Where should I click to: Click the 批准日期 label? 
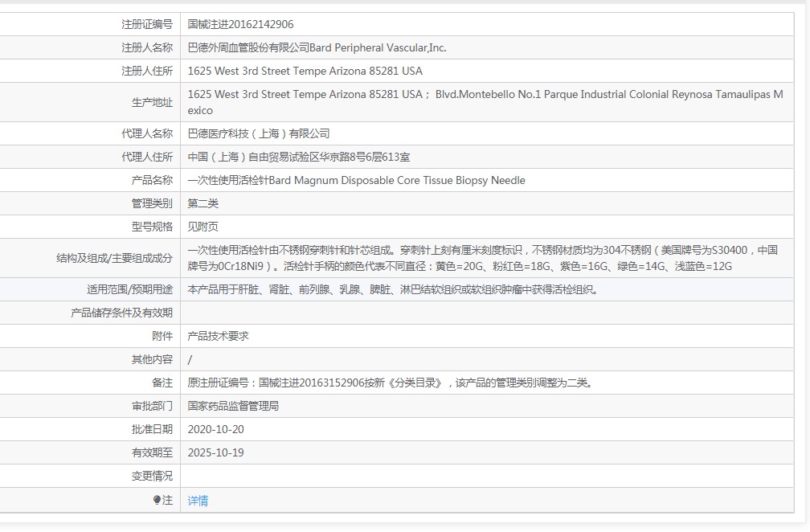(x=152, y=429)
